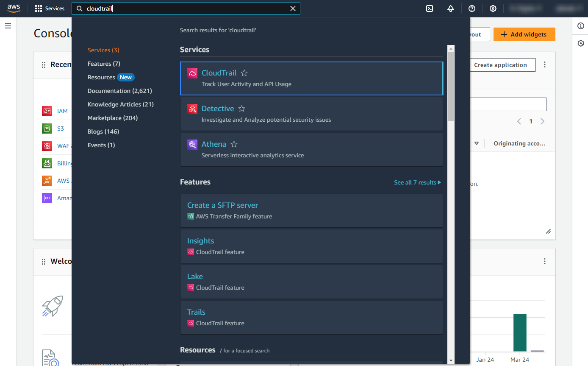
Task: Open the notifications bell icon
Action: (450, 8)
